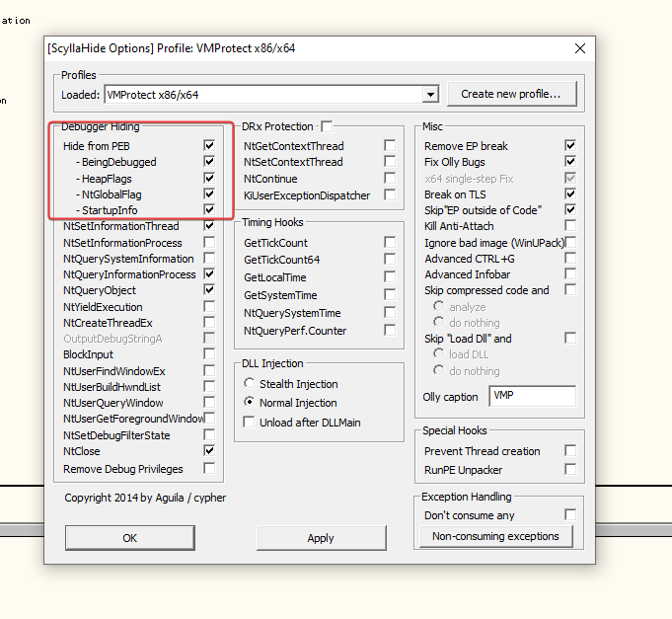This screenshot has height=619, width=672.
Task: Check Skip "Load Dll" and
Action: click(570, 339)
